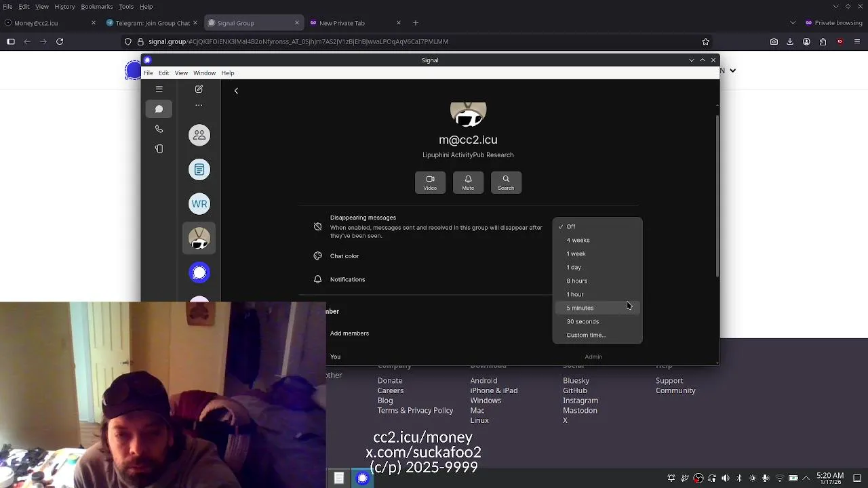Open Careers link on Signal webpage

pos(391,390)
